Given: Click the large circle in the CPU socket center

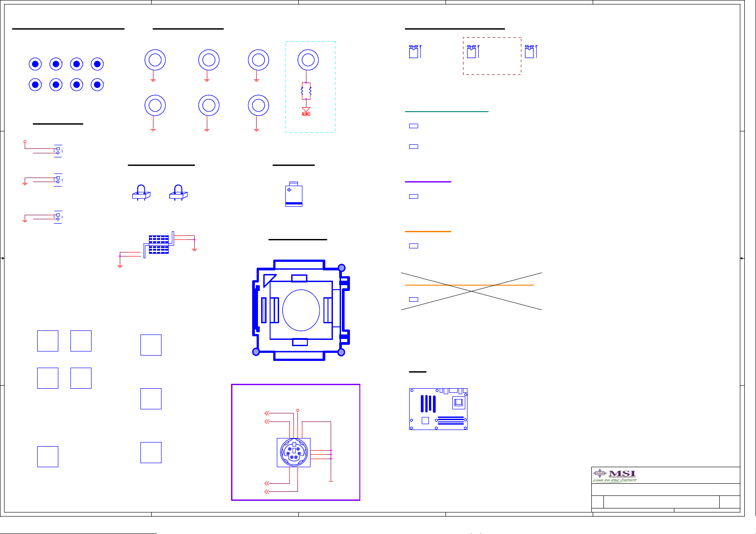Looking at the screenshot, I should click(x=301, y=310).
